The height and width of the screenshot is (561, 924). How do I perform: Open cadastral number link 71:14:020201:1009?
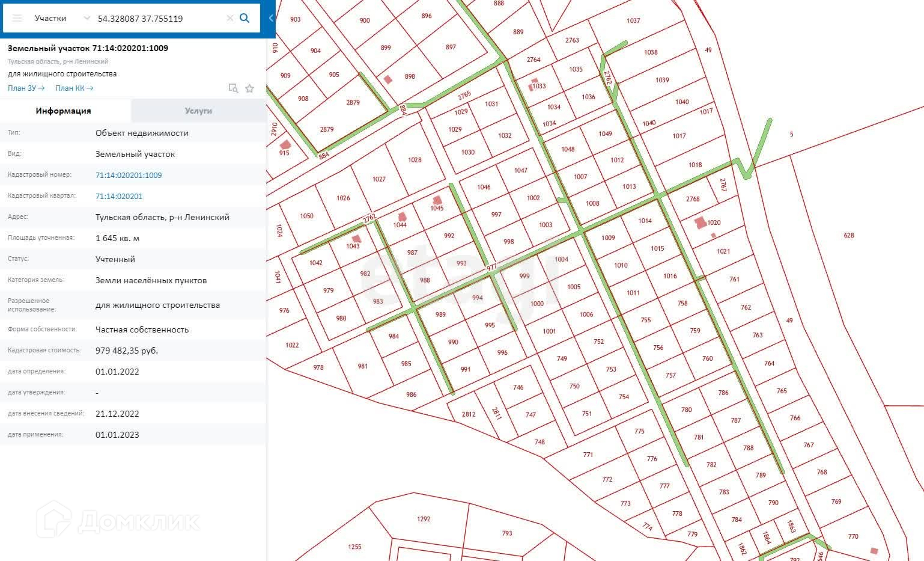click(129, 175)
